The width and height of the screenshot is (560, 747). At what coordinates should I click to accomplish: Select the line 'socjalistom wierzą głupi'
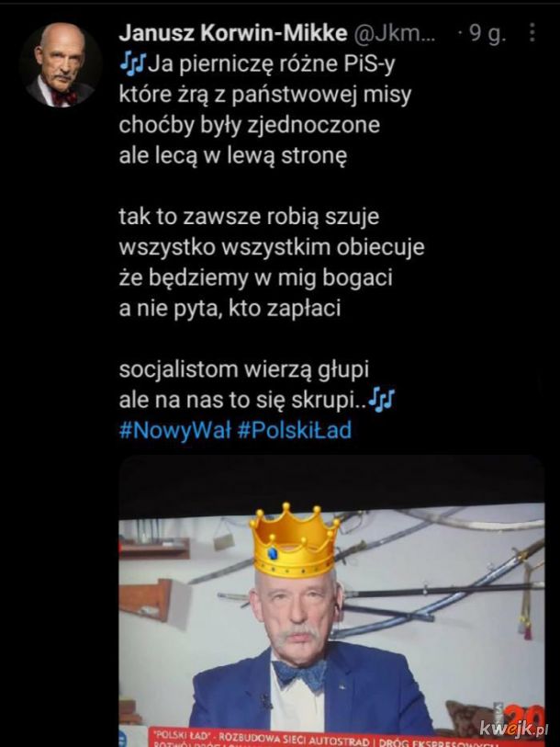point(243,369)
